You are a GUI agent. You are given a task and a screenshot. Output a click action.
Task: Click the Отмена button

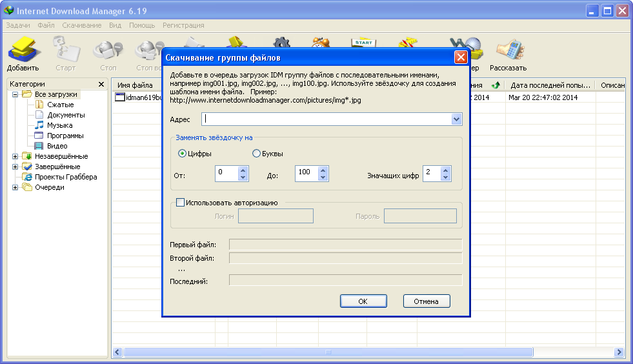(x=427, y=301)
